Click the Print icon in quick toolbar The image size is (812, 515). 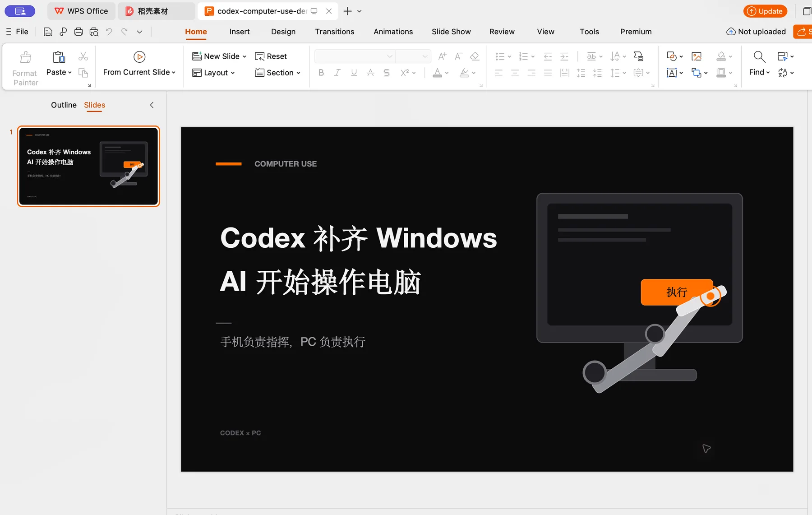click(78, 32)
